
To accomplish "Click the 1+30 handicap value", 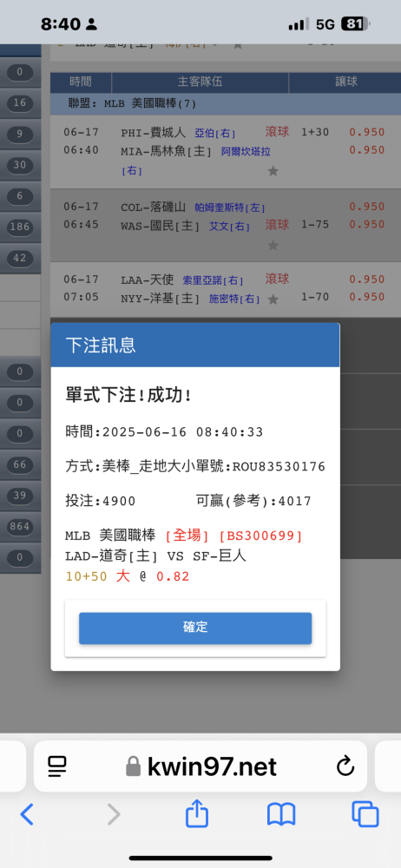I will 315,132.
